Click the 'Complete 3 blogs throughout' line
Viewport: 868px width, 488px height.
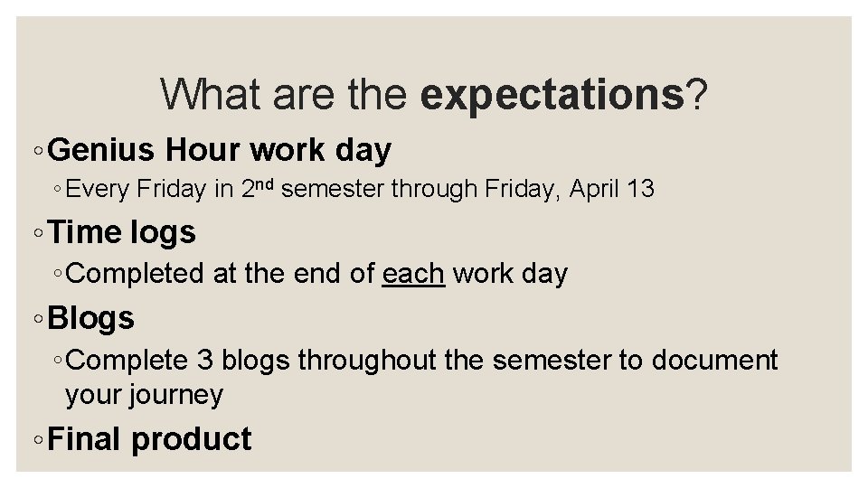coord(421,361)
